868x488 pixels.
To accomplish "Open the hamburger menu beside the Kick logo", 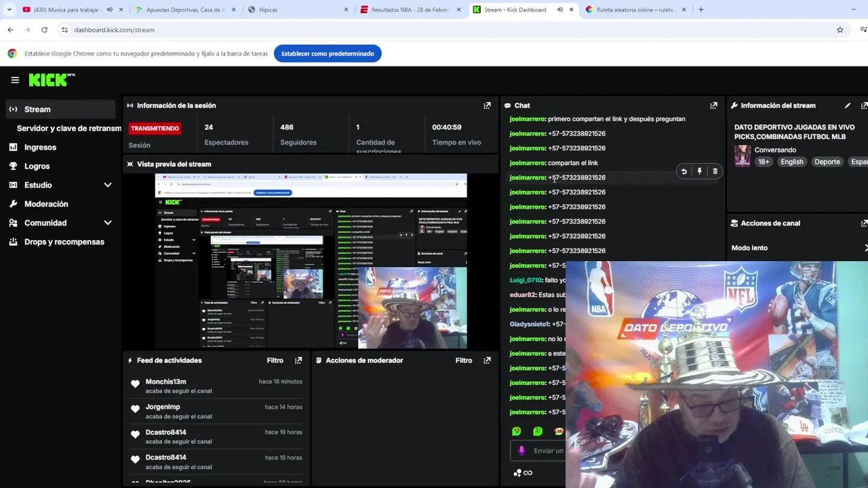I will (x=15, y=80).
